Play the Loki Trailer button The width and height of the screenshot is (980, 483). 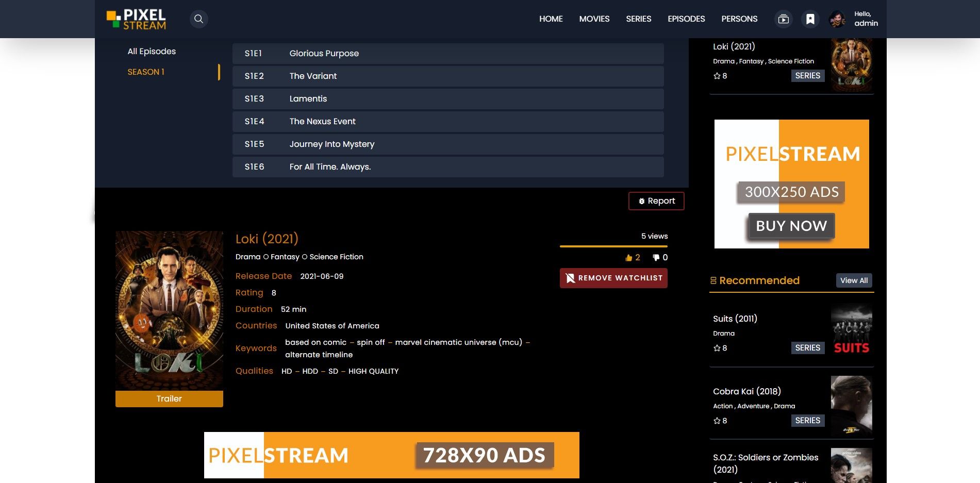click(169, 398)
